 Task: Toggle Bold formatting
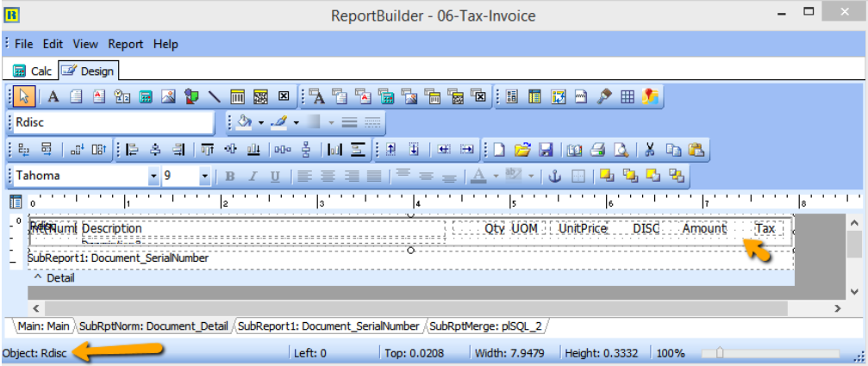[230, 177]
